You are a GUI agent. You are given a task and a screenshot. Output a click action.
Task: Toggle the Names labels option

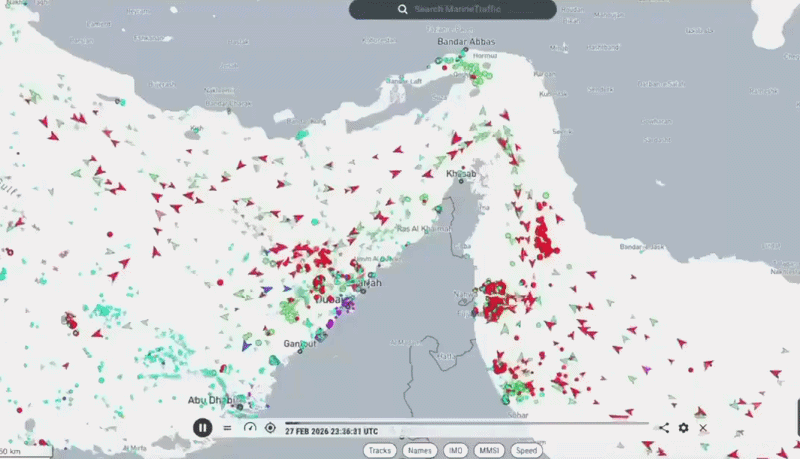click(x=418, y=451)
